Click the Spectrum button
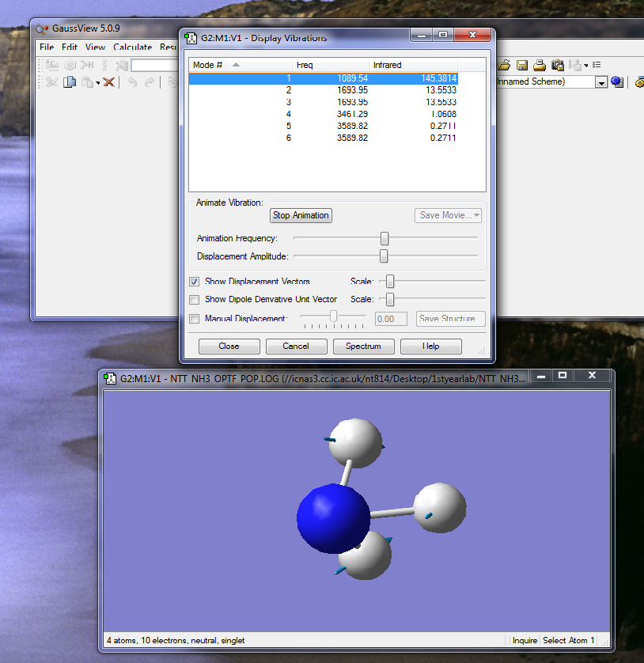 tap(363, 347)
